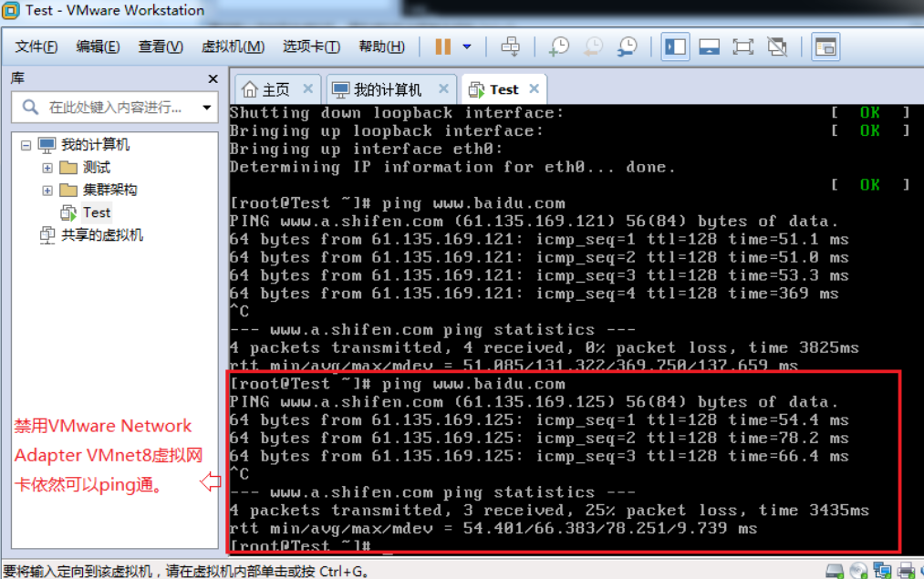Image resolution: width=924 pixels, height=579 pixels.
Task: Expand the 集群架构 folder node
Action: pyautogui.click(x=47, y=191)
